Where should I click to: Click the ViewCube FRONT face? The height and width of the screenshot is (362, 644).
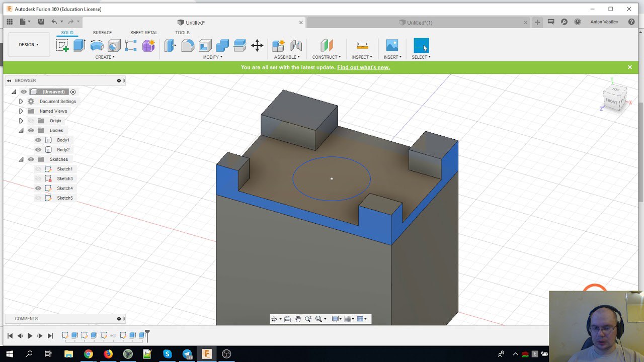pyautogui.click(x=612, y=101)
